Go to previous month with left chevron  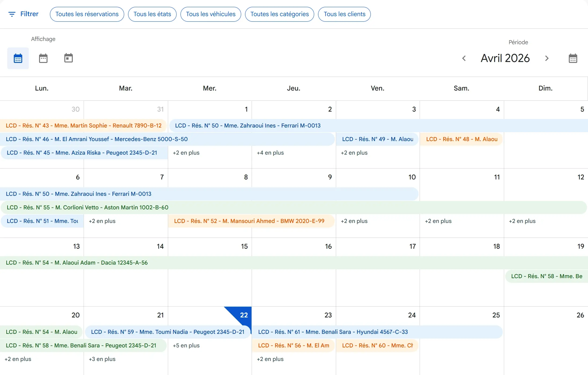[x=464, y=58]
